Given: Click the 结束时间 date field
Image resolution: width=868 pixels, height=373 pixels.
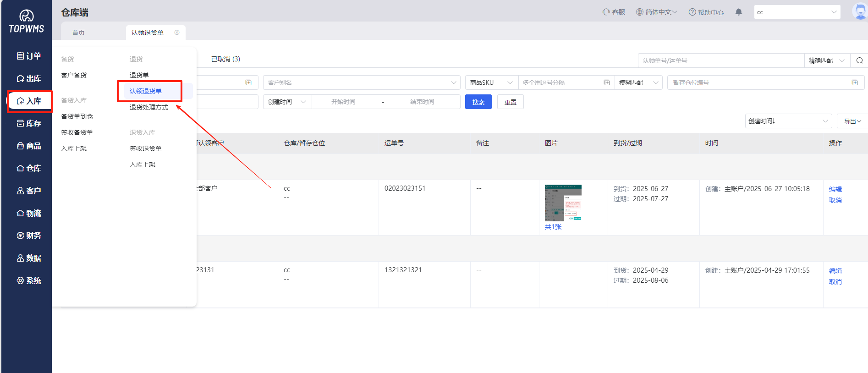Looking at the screenshot, I should point(422,102).
